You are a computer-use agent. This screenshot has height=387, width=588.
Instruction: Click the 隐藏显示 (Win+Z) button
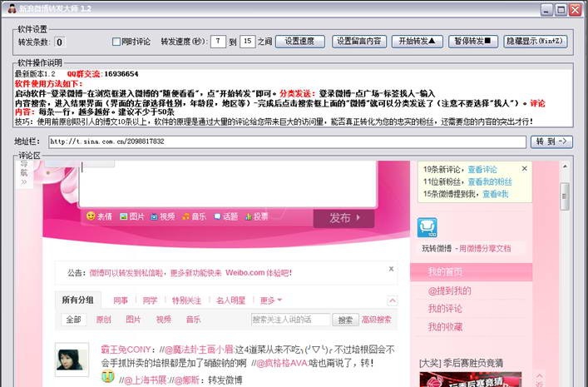[x=535, y=42]
